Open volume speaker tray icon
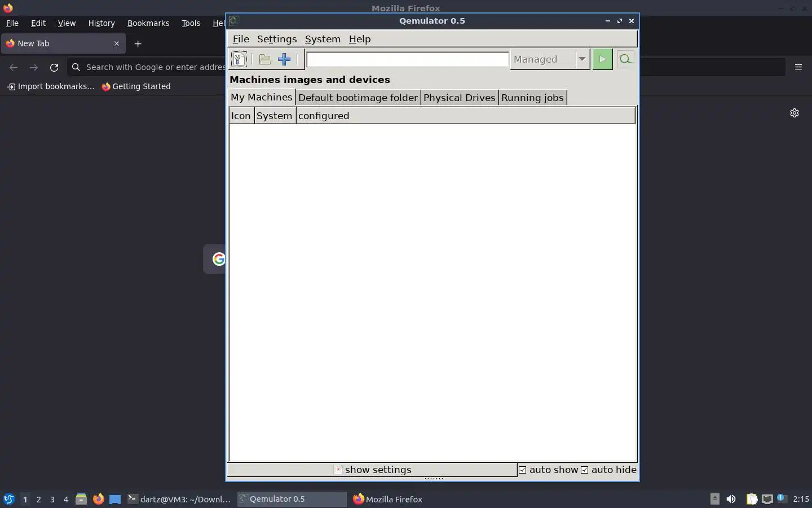The image size is (812, 508). 731,499
